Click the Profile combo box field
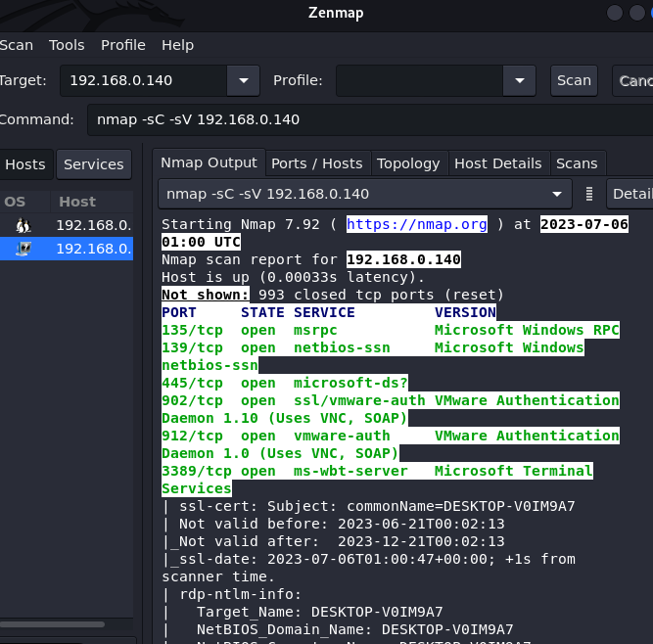The height and width of the screenshot is (644, 653). (419, 80)
